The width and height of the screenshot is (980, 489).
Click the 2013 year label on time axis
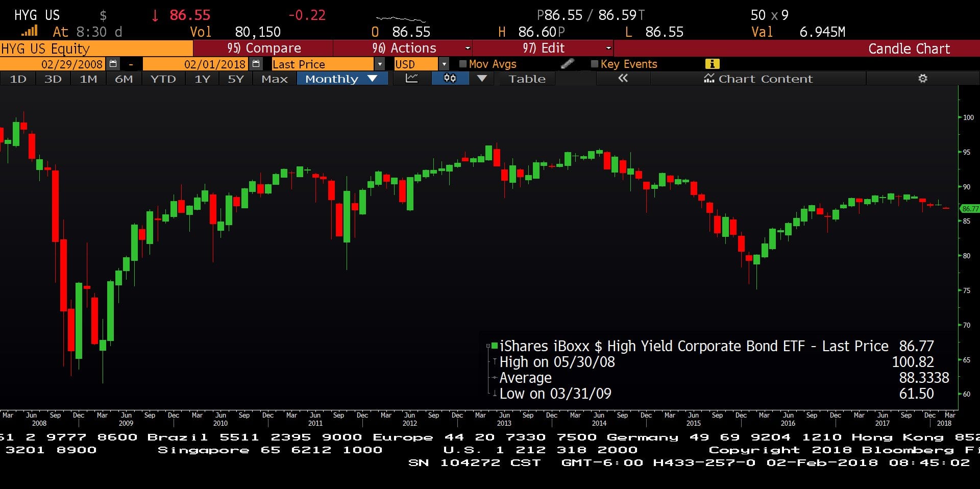(x=504, y=423)
